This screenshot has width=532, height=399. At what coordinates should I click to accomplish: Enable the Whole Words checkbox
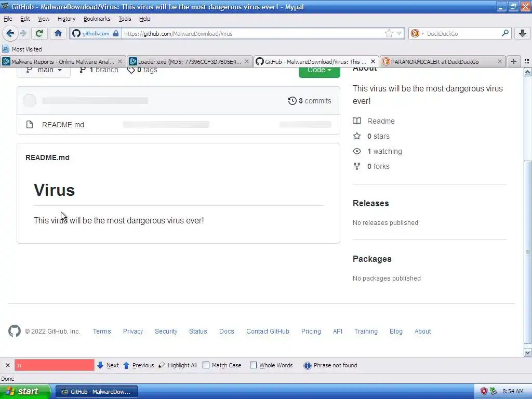253,365
